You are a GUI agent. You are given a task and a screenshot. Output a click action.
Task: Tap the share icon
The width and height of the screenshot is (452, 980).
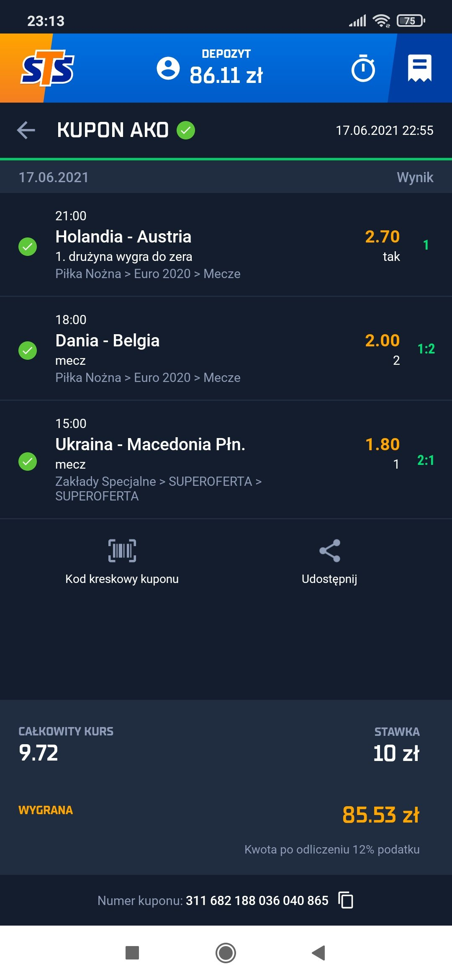[x=330, y=550]
